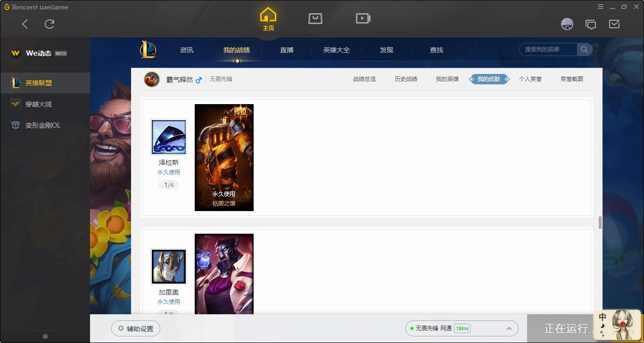This screenshot has height=343, width=644.
Task: Click the 战绩总览 link
Action: point(363,79)
